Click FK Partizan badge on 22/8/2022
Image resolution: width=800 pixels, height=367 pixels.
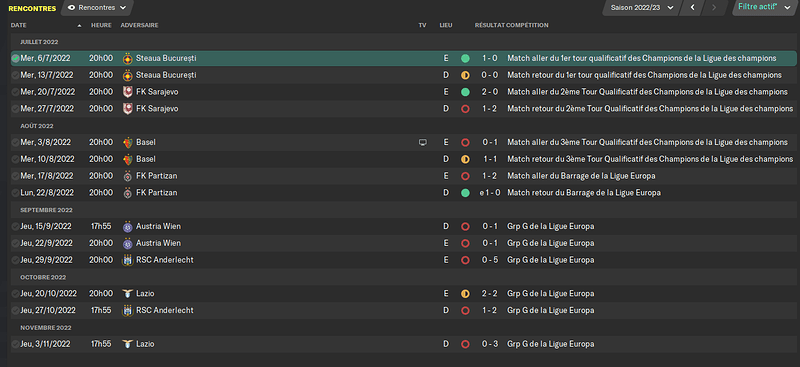(x=128, y=193)
